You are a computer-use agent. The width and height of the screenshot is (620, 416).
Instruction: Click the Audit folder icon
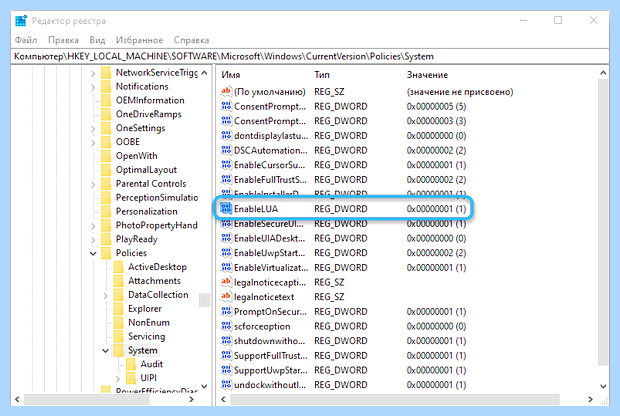click(x=131, y=364)
